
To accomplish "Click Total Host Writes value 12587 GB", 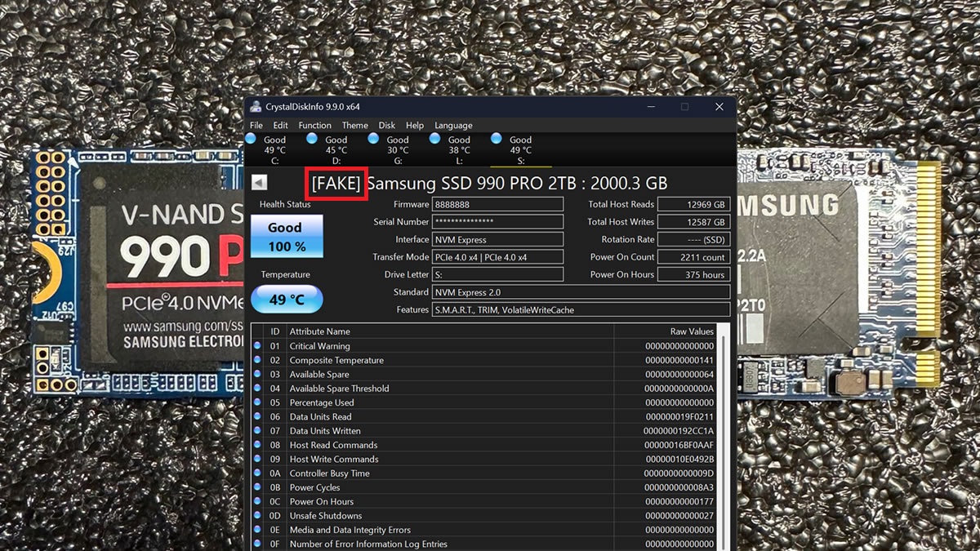I will [693, 222].
